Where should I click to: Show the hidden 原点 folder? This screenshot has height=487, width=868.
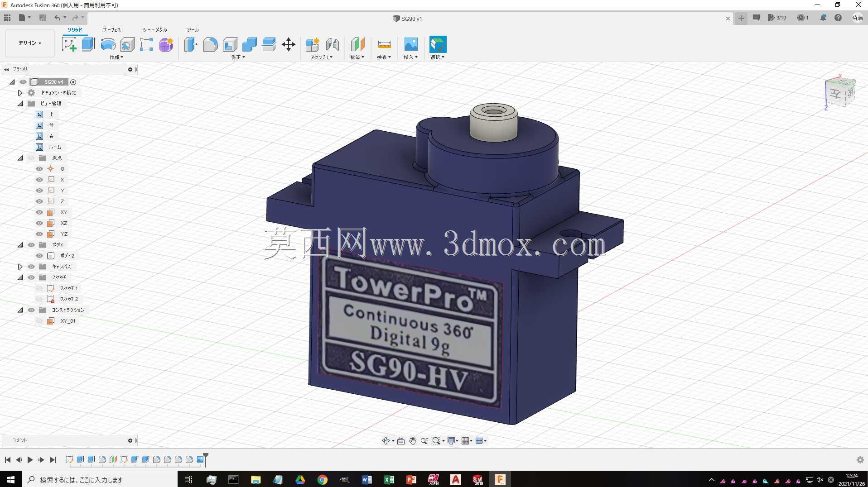(31, 158)
